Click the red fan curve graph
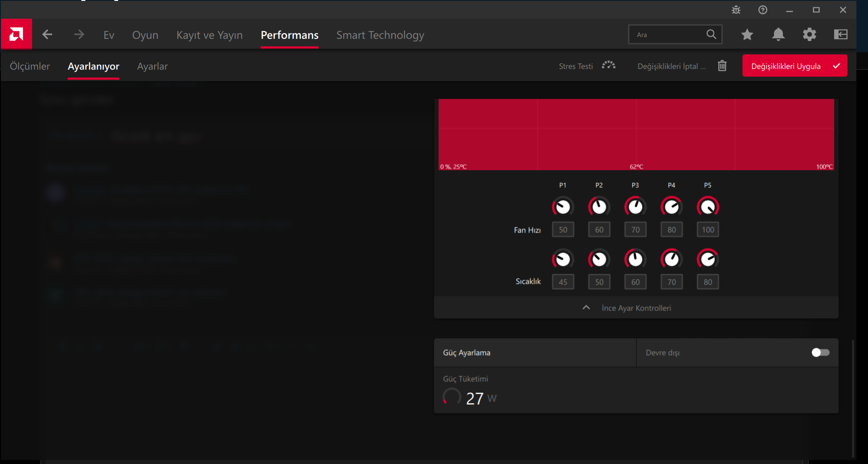868x464 pixels. [636, 134]
